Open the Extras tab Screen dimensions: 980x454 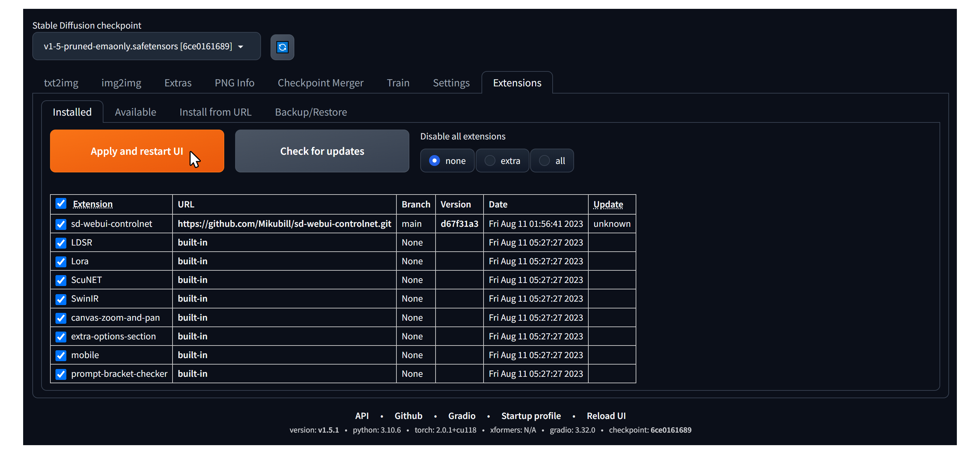pyautogui.click(x=178, y=83)
